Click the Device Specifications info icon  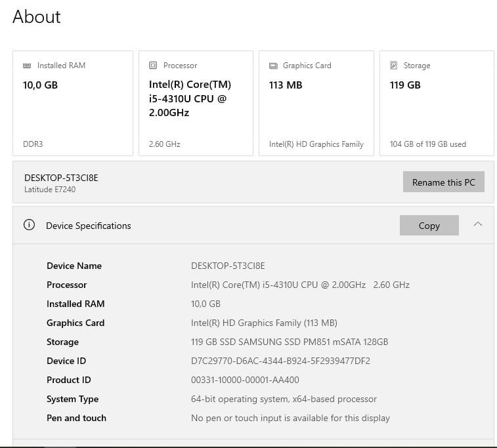pyautogui.click(x=29, y=225)
